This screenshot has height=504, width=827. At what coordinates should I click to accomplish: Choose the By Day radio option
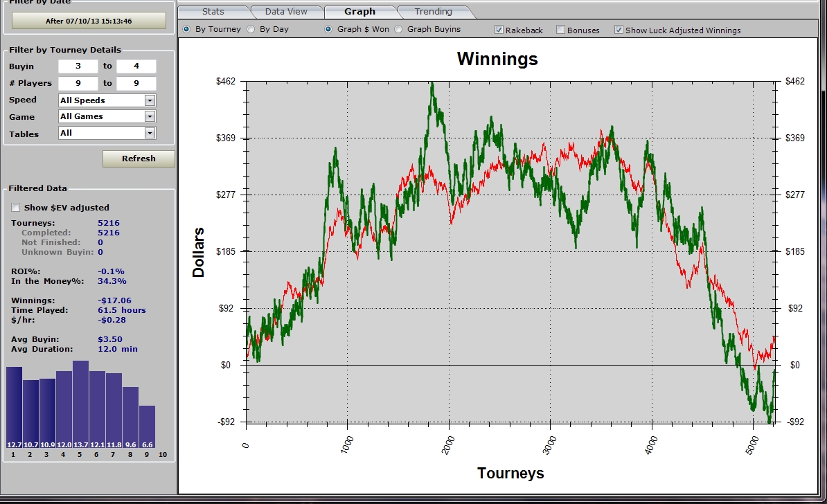tap(251, 30)
